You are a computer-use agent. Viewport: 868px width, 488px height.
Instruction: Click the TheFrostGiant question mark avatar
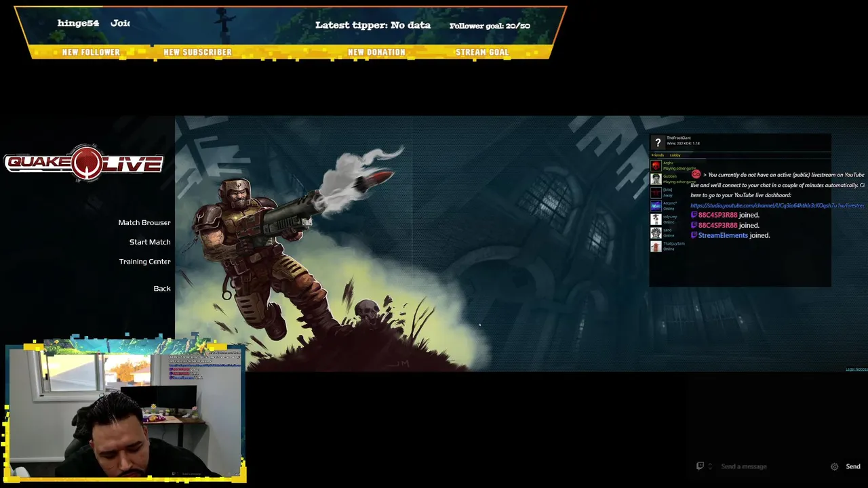(x=657, y=142)
